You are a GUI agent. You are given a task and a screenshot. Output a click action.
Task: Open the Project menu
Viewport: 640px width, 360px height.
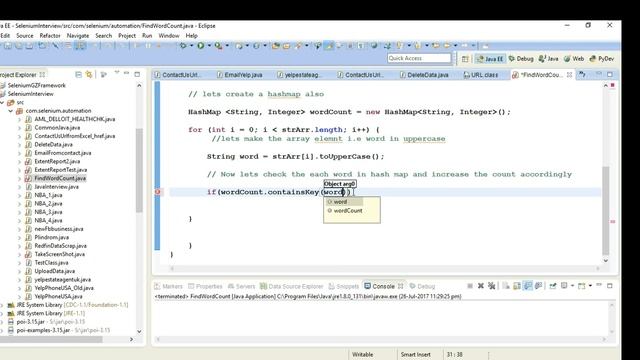(127, 36)
